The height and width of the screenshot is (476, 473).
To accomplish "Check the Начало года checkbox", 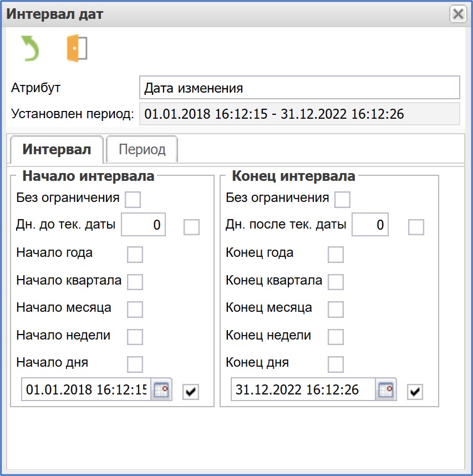I will pos(135,255).
